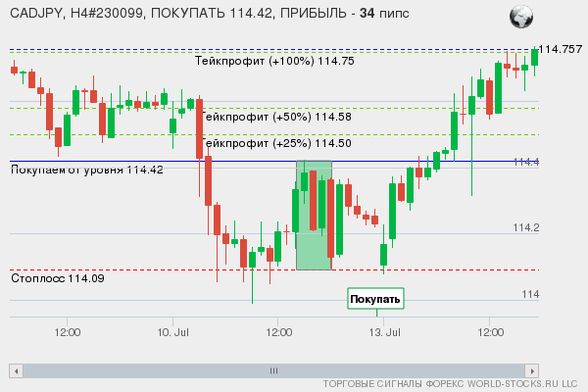Click the 13. Jul date axis label
This screenshot has height=392, width=588.
pos(384,332)
